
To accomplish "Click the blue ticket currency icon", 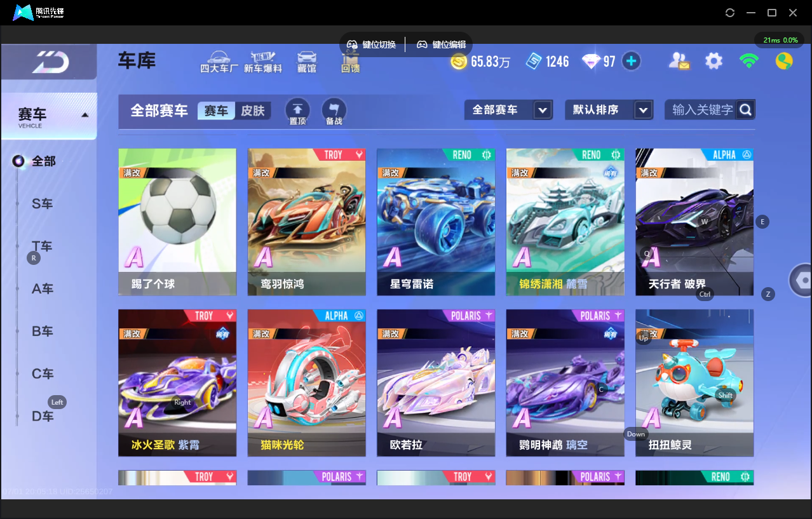I will click(534, 61).
